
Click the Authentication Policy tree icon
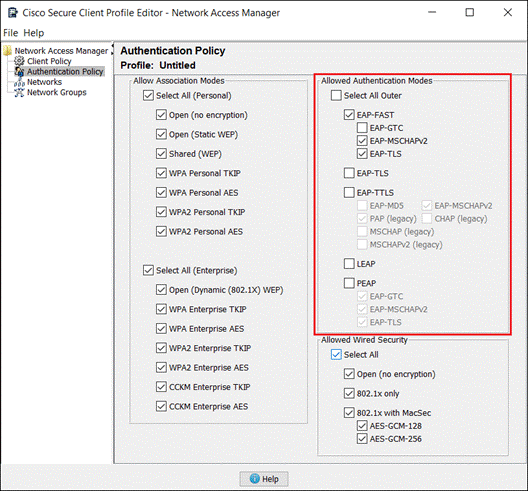pos(19,71)
